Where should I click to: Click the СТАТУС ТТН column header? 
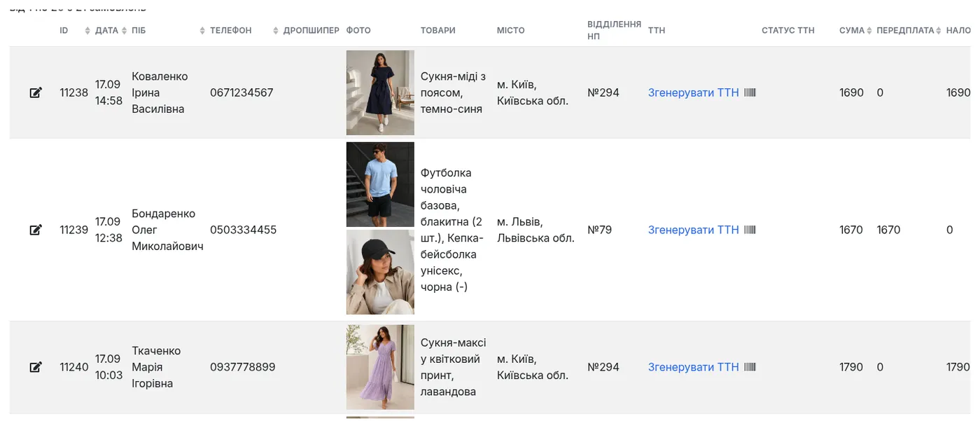788,30
